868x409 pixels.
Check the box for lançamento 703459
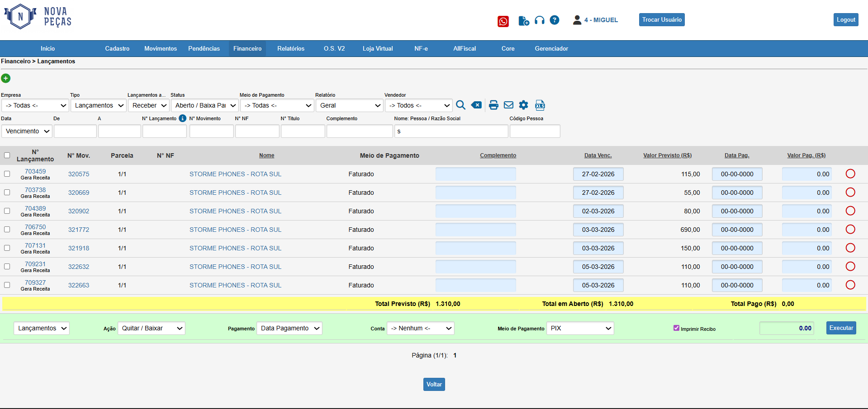[x=7, y=174]
